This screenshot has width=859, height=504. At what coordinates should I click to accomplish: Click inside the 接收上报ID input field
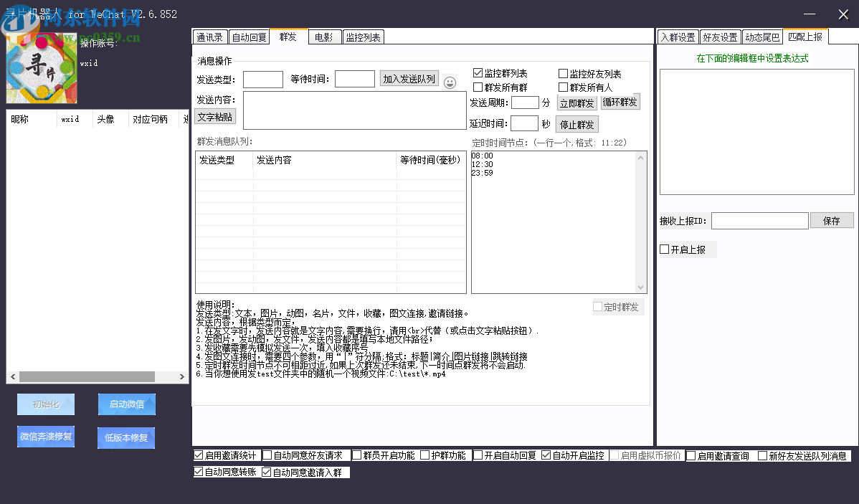pos(759,220)
